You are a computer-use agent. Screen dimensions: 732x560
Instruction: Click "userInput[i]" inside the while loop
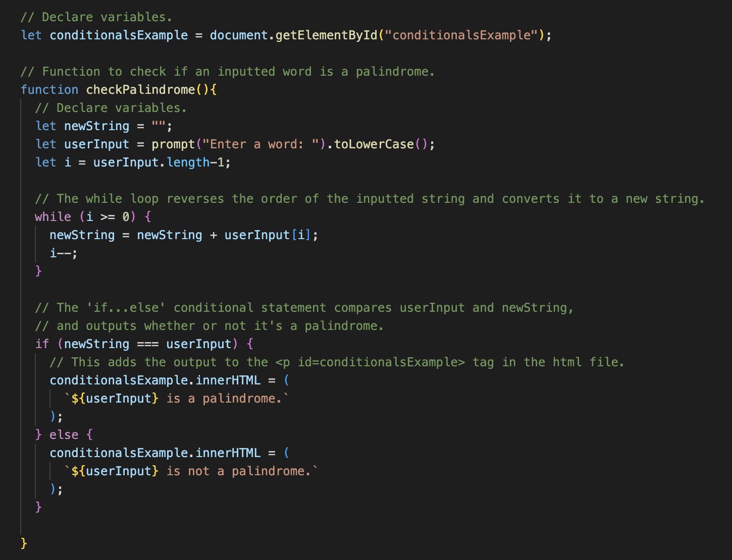tap(268, 235)
